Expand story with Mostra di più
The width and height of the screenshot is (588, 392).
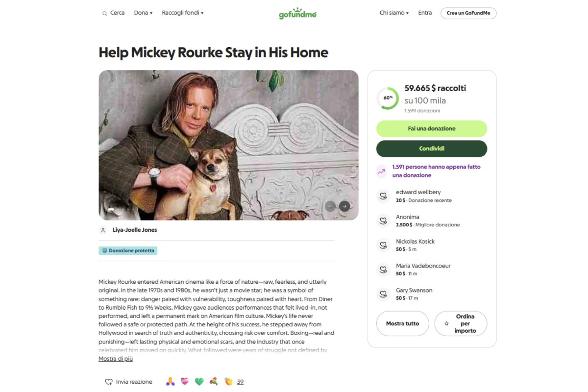click(x=116, y=359)
